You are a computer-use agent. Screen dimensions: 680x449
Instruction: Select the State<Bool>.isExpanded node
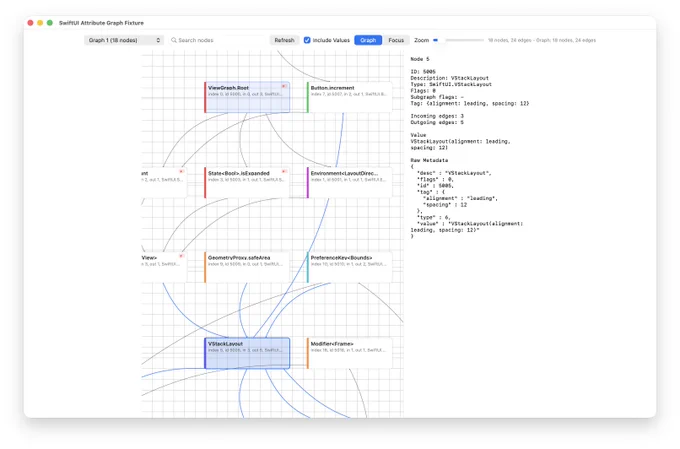click(x=247, y=183)
